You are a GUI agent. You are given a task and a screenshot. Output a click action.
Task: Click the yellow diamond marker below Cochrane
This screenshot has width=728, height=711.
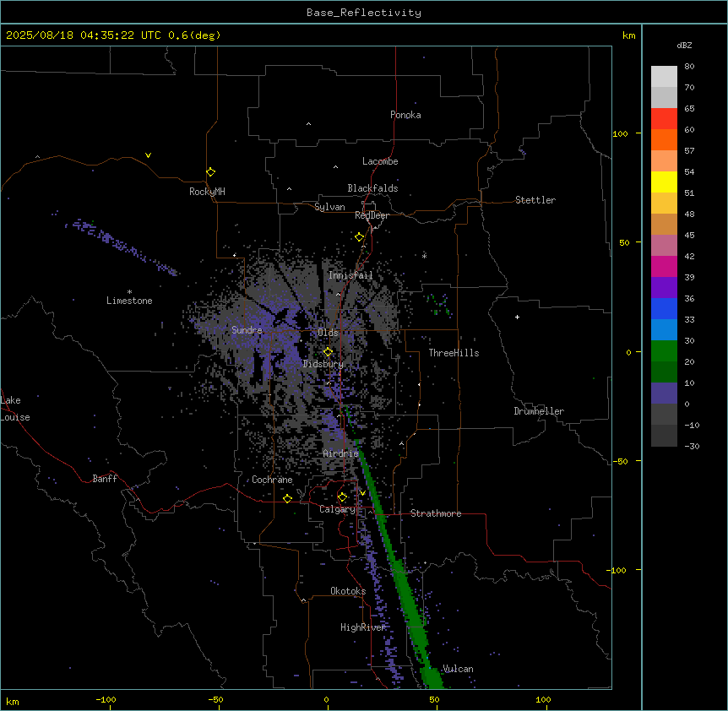click(287, 498)
